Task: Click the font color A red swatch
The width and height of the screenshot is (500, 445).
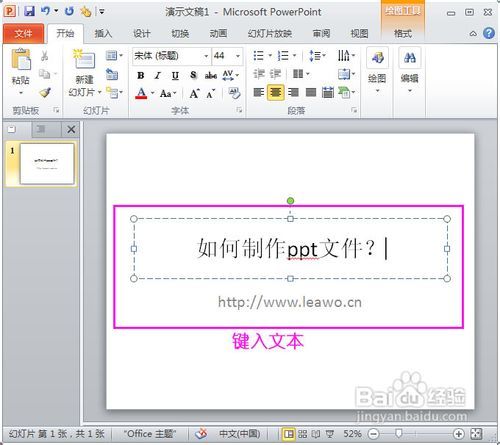Action: (141, 93)
